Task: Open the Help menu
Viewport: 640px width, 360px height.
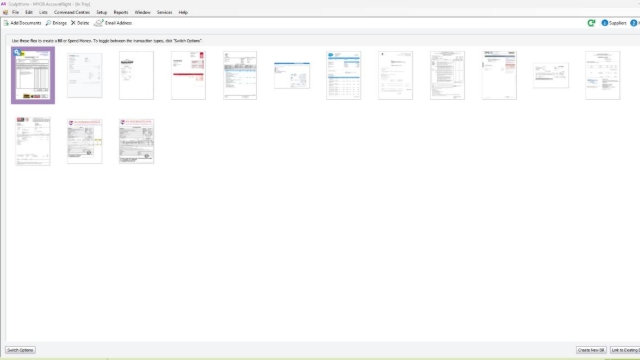Action: click(x=183, y=13)
